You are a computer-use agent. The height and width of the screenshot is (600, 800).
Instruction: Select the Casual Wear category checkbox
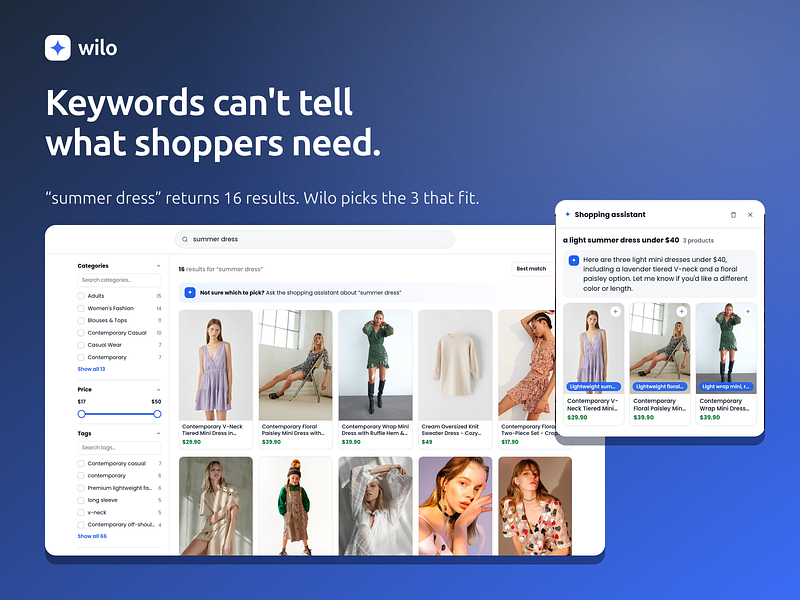tap(81, 345)
